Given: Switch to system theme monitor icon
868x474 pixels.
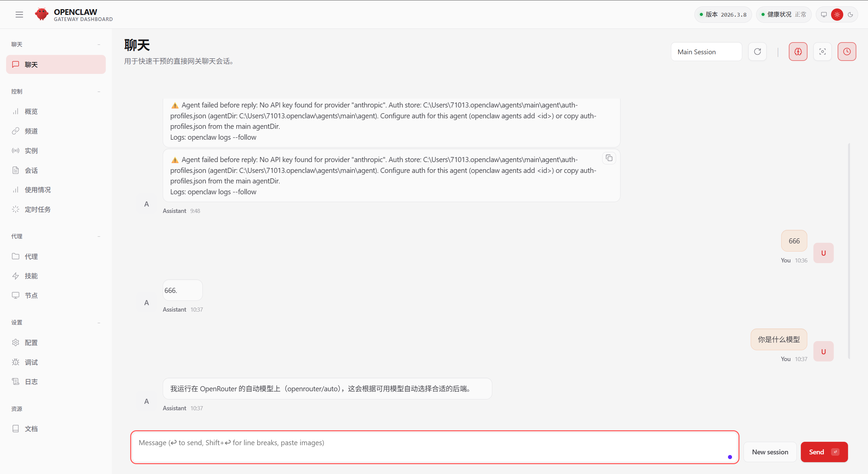Looking at the screenshot, I should (824, 15).
